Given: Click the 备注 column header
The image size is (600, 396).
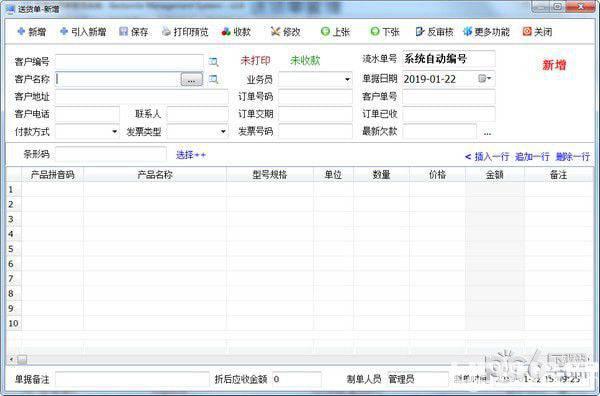Looking at the screenshot, I should [558, 175].
